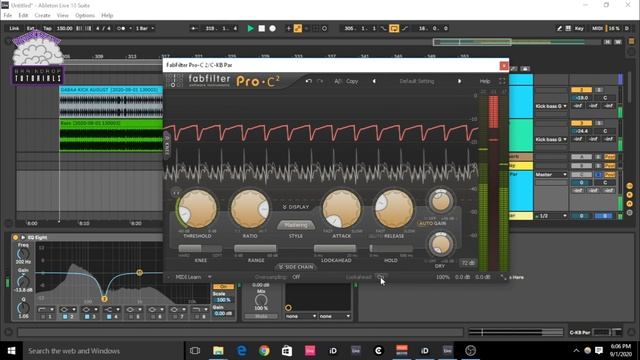Screen dimensions: 640x360
Task: Toggle EQ Eight band 1 activator
Action: click(43, 316)
